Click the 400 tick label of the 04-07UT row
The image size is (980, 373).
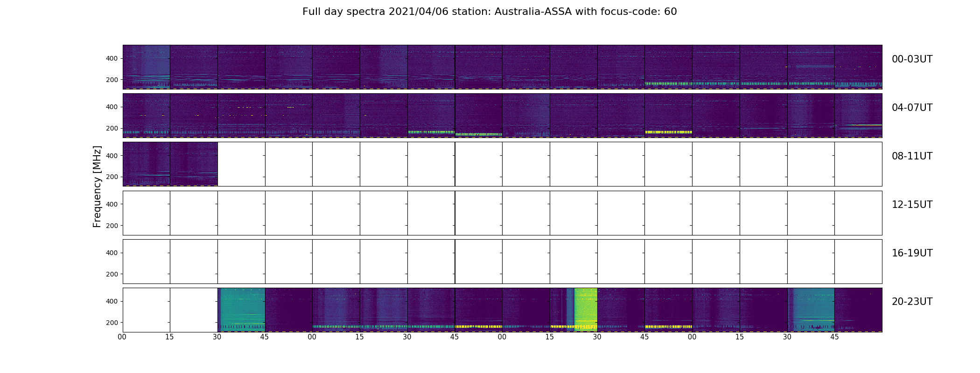point(112,107)
